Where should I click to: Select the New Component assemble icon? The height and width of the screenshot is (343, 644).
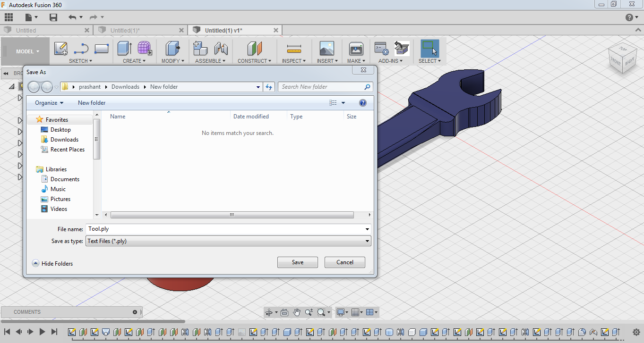click(x=201, y=49)
